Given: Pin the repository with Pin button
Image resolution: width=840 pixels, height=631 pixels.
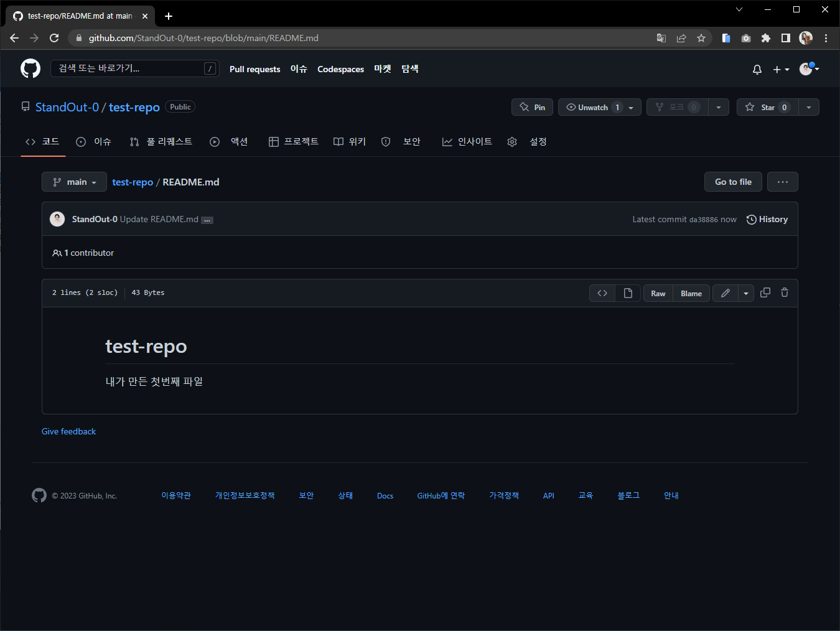Looking at the screenshot, I should (x=532, y=107).
